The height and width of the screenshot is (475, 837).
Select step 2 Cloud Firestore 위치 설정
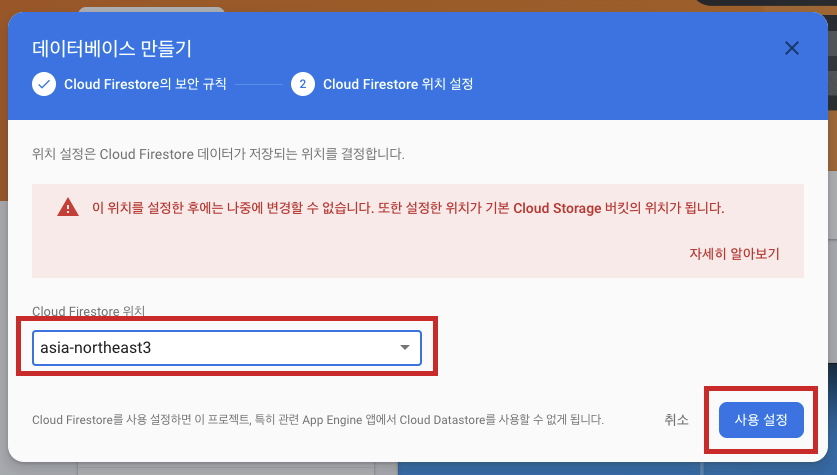382,84
